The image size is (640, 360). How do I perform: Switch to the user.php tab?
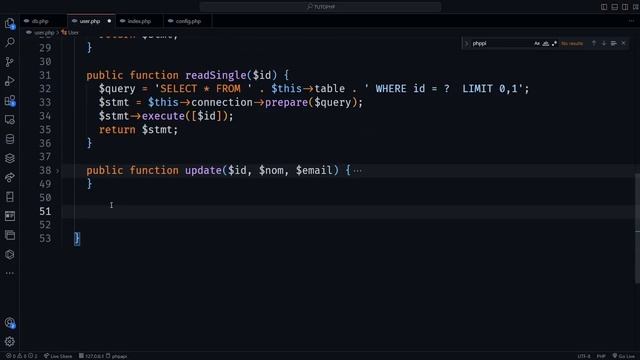90,21
